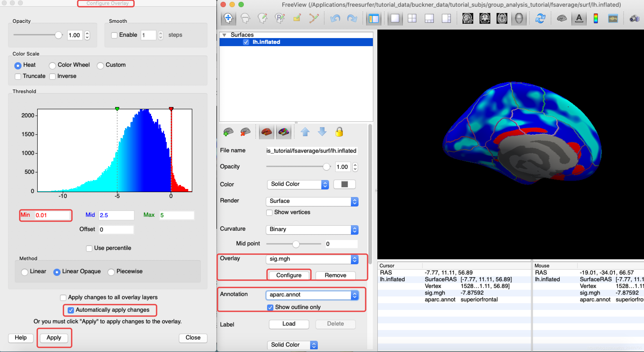The height and width of the screenshot is (352, 644).
Task: Open the Overlay sig.mgh dropdown
Action: pos(312,259)
